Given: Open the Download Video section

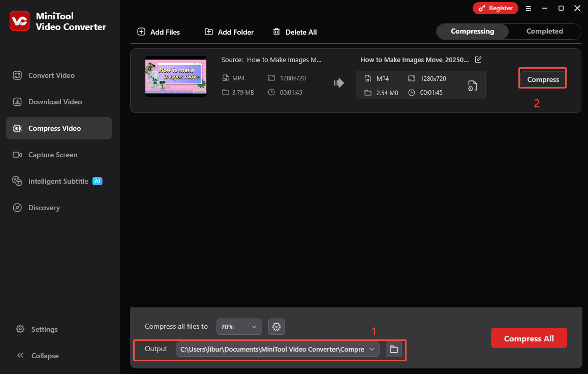Looking at the screenshot, I should 54,102.
